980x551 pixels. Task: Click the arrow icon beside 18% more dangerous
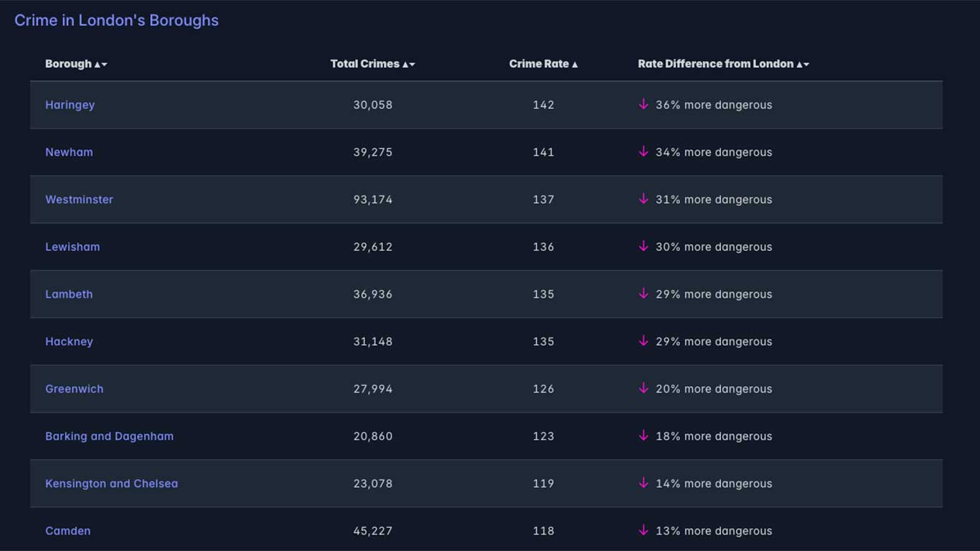644,435
